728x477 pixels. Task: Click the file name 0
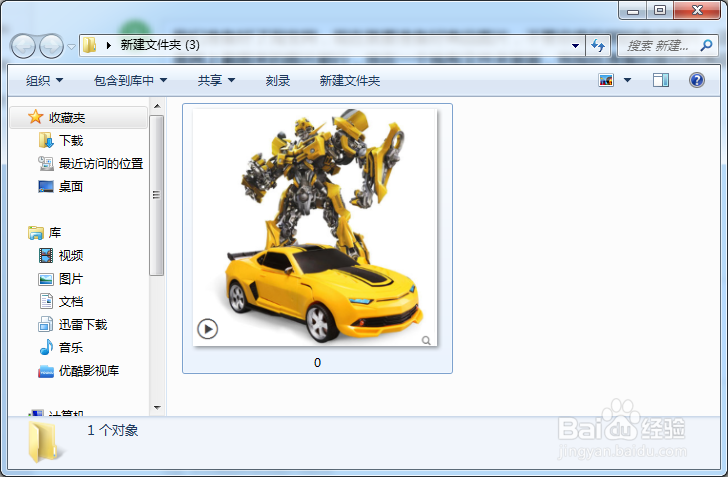(x=317, y=363)
